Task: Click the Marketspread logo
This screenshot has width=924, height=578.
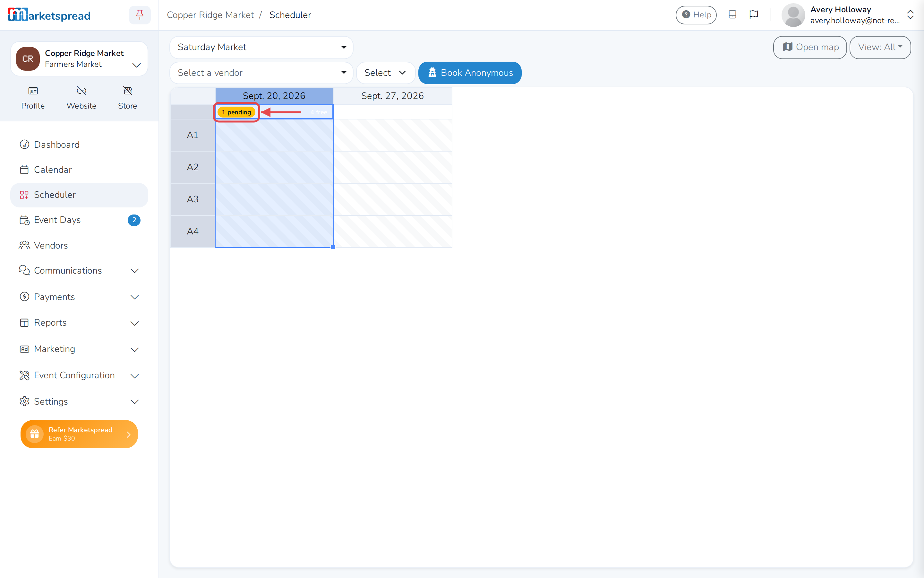Action: [49, 15]
